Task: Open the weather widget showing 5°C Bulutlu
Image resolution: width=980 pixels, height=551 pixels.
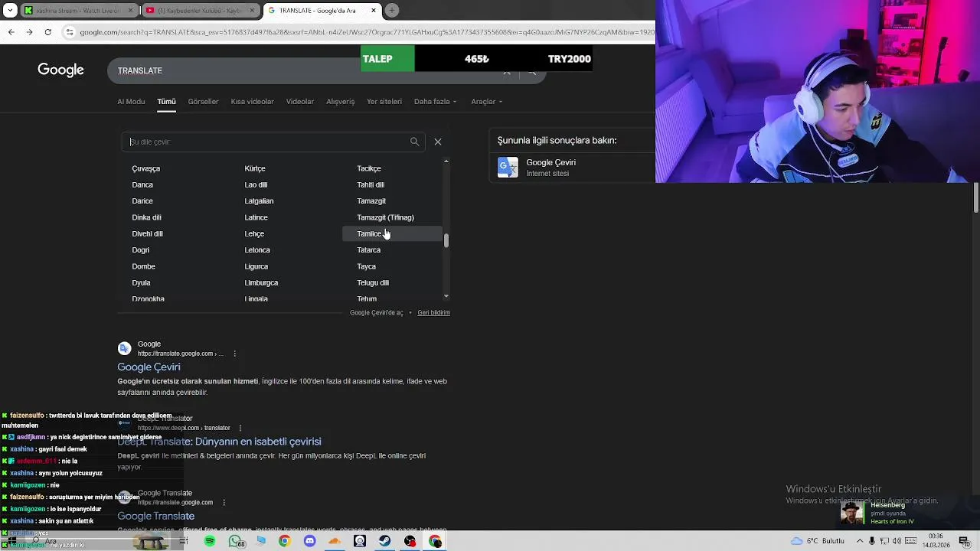Action: click(x=818, y=541)
